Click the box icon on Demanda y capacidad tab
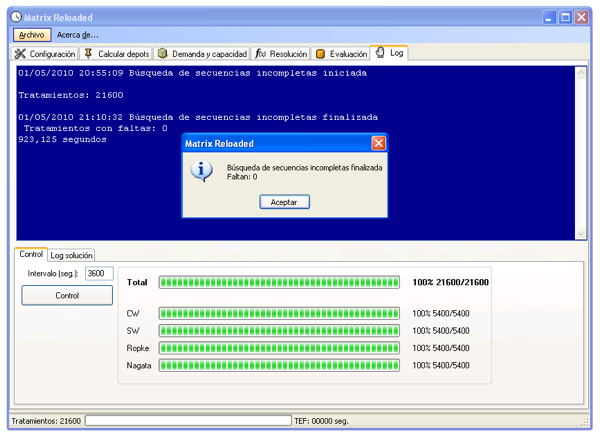Image resolution: width=600 pixels, height=437 pixels. coord(162,53)
